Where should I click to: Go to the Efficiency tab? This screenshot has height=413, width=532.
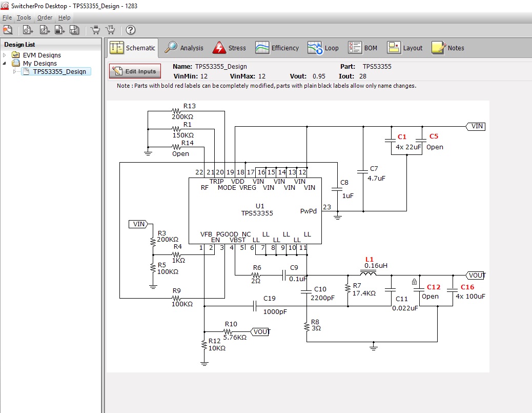coord(277,48)
